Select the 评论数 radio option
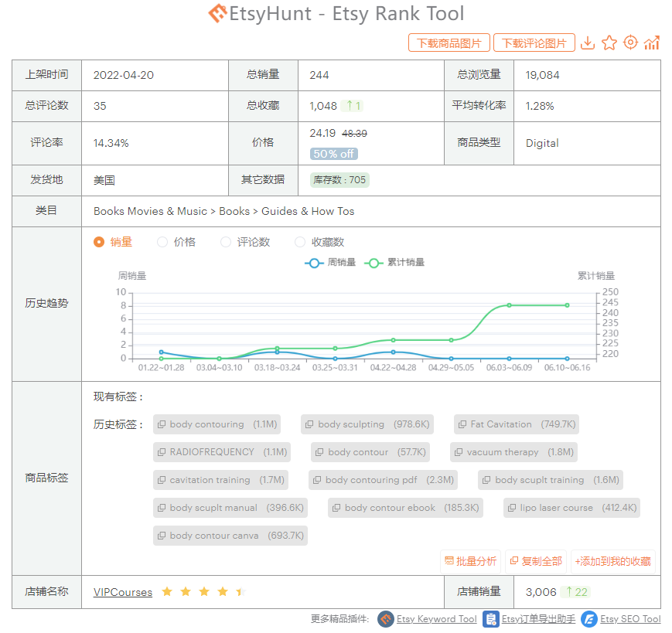The height and width of the screenshot is (633, 672). [x=226, y=242]
